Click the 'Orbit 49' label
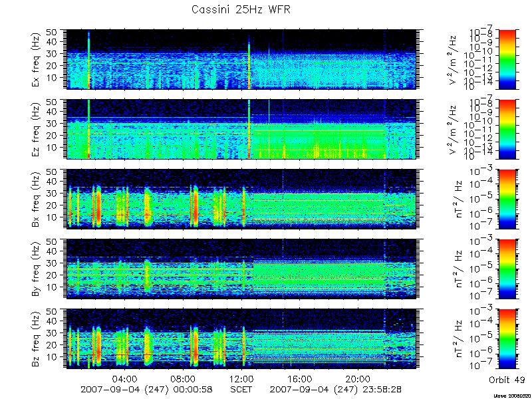This screenshot has width=532, height=399. (507, 380)
